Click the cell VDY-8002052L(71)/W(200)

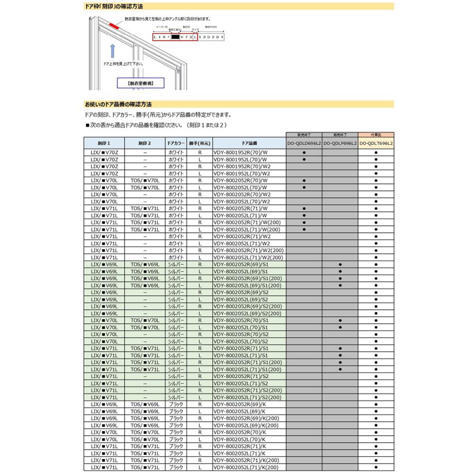pos(249,229)
